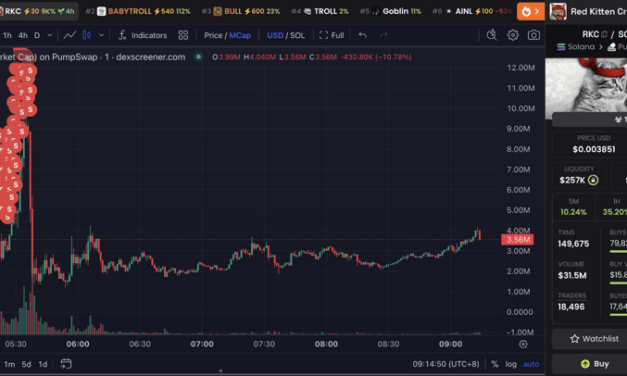The image size is (627, 376).
Task: Expand the timeframe dropdown chevron
Action: pos(50,35)
